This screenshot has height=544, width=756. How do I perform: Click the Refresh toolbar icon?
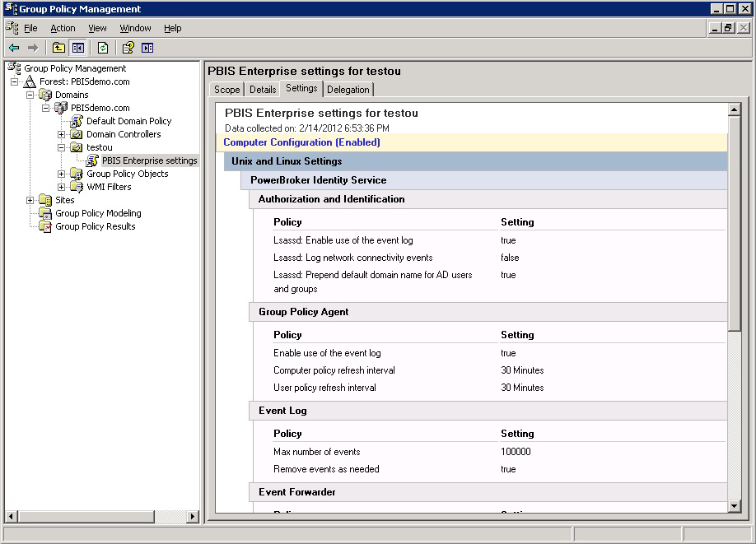103,48
